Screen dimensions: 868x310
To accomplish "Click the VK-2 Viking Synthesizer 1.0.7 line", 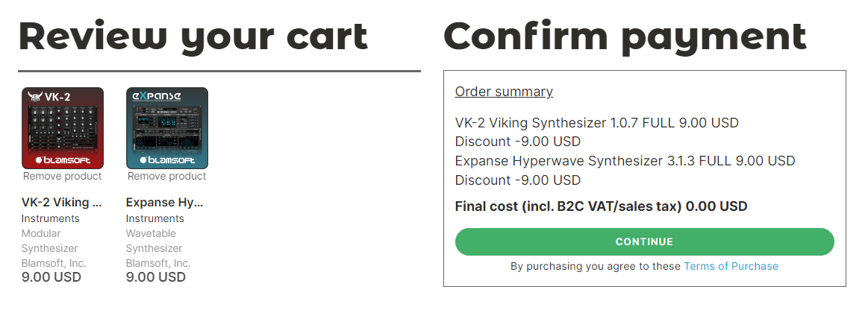I will pos(597,122).
